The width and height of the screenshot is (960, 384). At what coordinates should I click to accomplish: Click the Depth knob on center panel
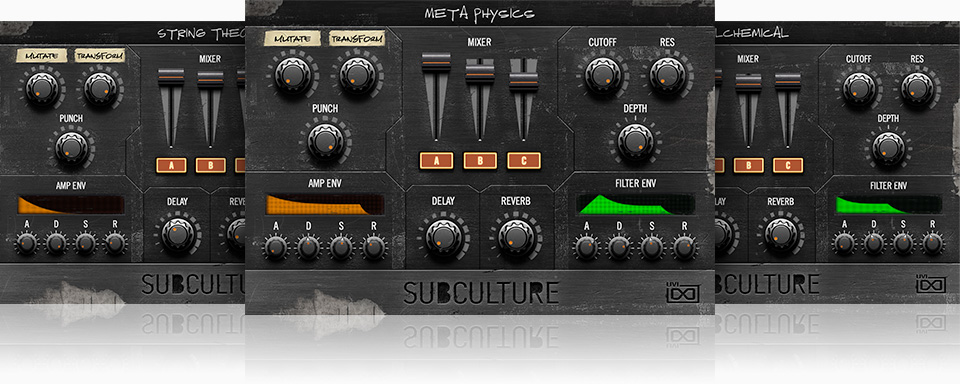pos(636,141)
